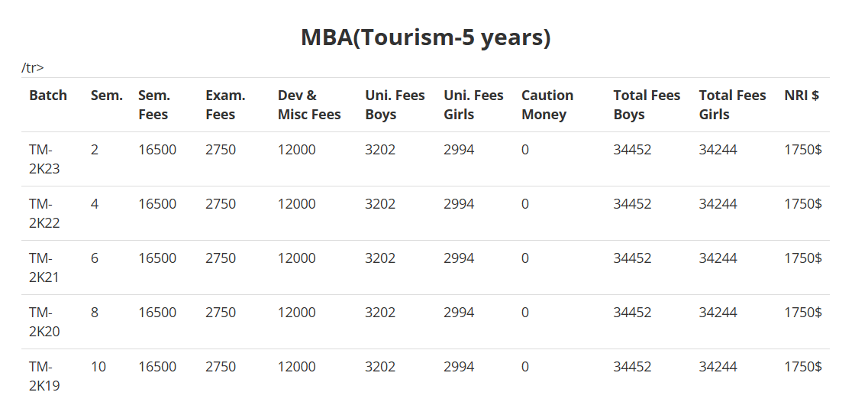Viewport: 868px width, 415px height.
Task: Click the Exam. Fees column header
Action: pyautogui.click(x=225, y=105)
